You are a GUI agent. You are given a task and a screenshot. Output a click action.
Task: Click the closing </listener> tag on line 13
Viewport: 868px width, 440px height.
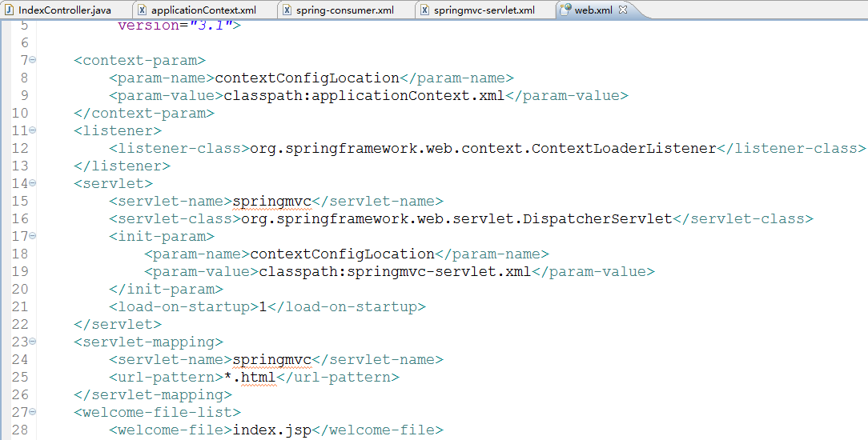(123, 166)
